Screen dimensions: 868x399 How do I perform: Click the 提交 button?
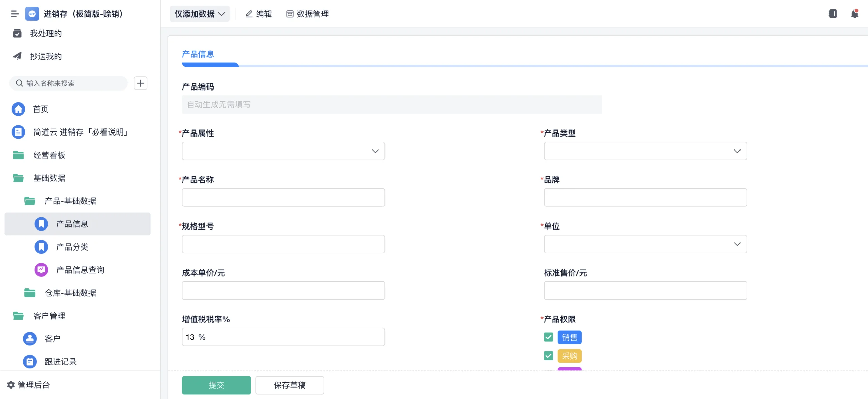tap(216, 385)
